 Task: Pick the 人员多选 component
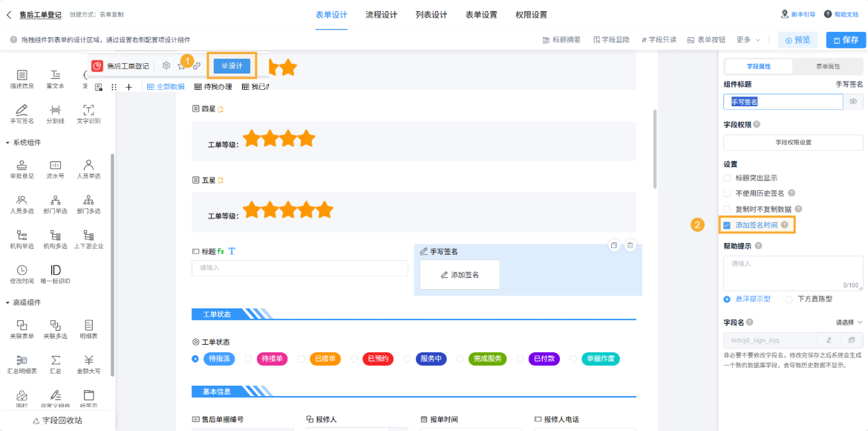coord(22,205)
